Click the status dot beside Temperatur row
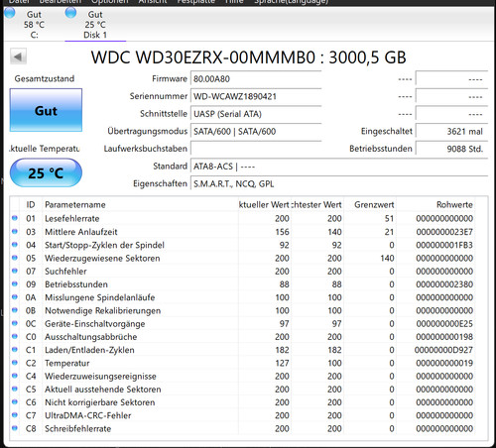This screenshot has width=496, height=448. [15, 363]
